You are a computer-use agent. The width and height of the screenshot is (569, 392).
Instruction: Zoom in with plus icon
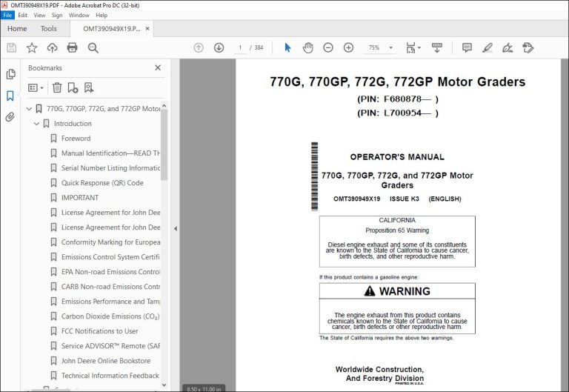click(x=348, y=47)
